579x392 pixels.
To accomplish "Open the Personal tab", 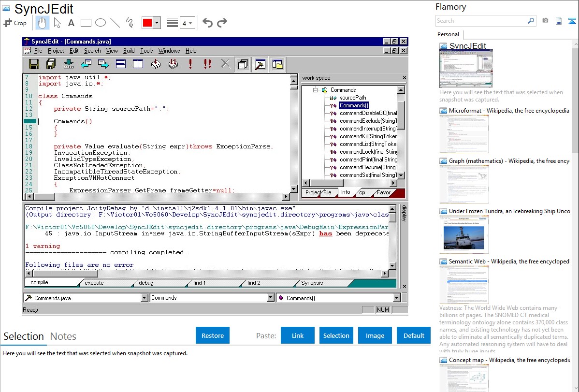I will tap(448, 34).
